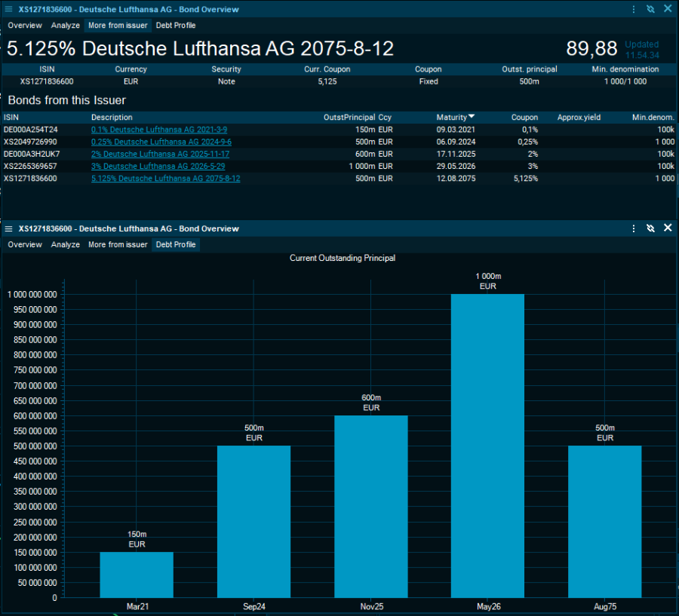Close the lower Bond Overview panel
The height and width of the screenshot is (616, 679).
(x=668, y=228)
